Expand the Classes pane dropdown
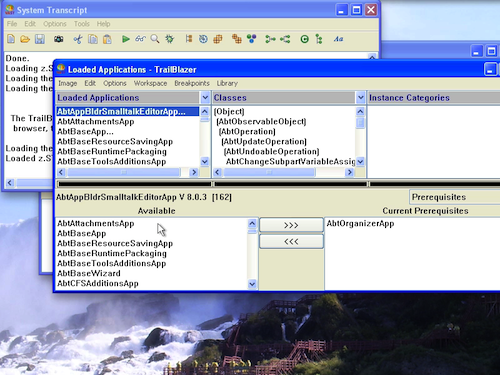Screen dimensions: 500x375 (x=360, y=98)
